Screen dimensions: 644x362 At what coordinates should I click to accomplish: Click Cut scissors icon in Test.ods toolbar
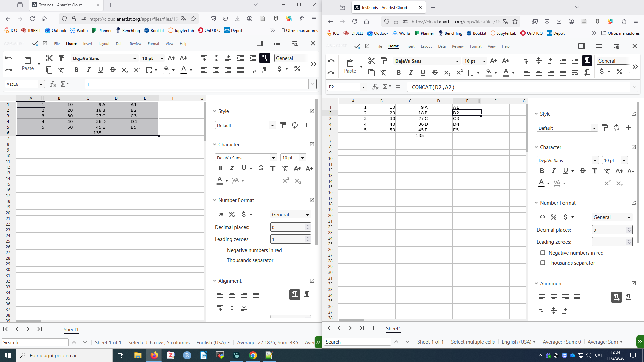(x=49, y=58)
